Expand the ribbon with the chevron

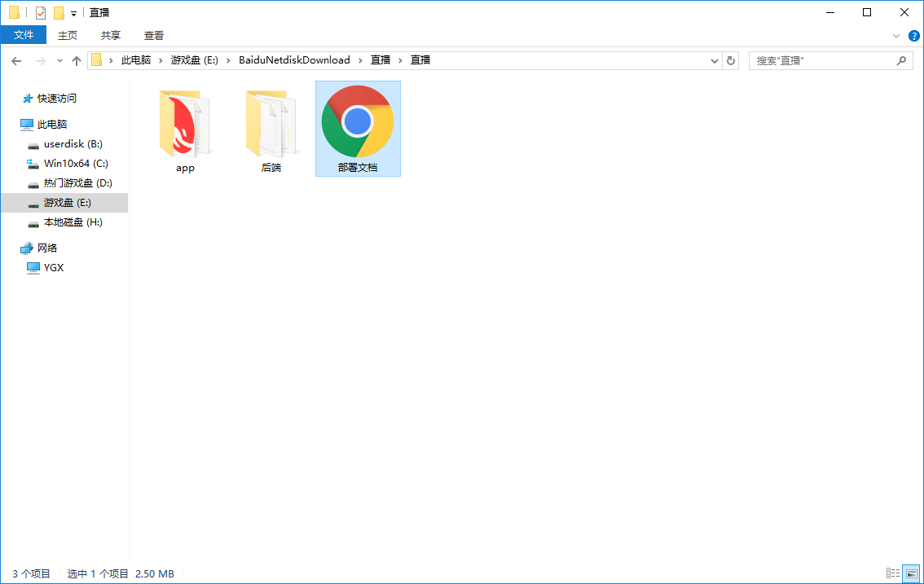(896, 36)
